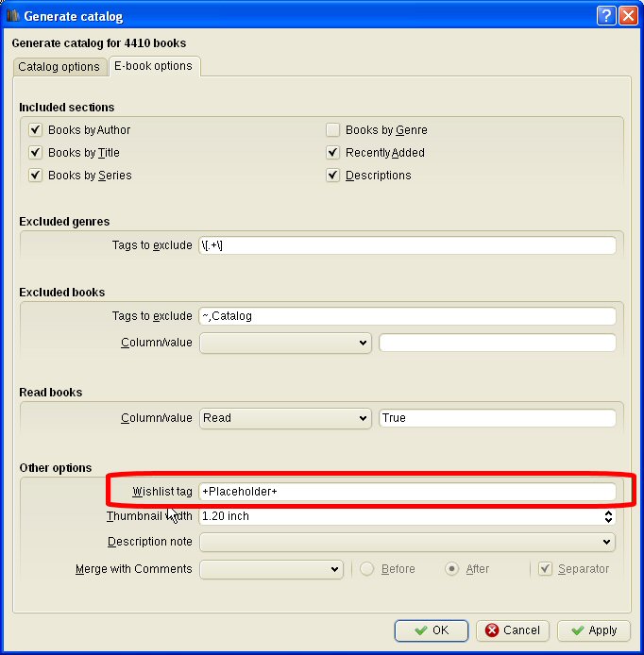Decrease thumbnail width with down arrow
This screenshot has height=655, width=644.
pos(608,520)
